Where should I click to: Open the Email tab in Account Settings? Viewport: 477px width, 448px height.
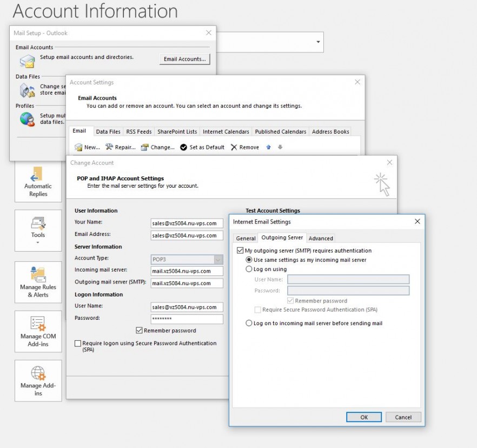point(79,131)
